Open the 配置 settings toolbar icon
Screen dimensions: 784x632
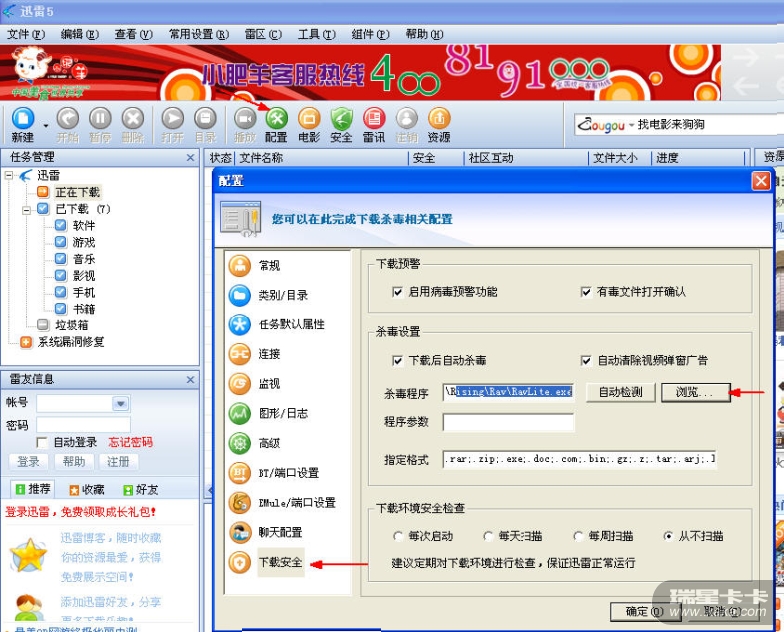click(x=276, y=119)
